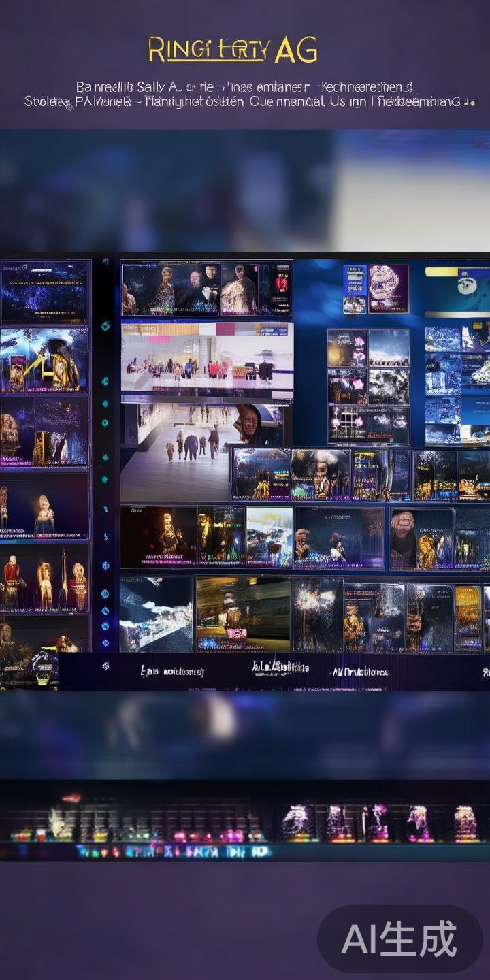Open the starry night thumbnail atop the left column
Viewport: 490px width, 980px height.
pyautogui.click(x=45, y=291)
